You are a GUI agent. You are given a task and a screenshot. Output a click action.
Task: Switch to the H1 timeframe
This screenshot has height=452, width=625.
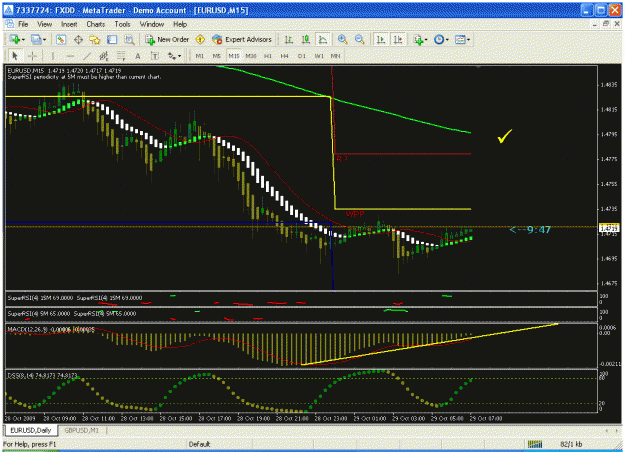(x=267, y=56)
